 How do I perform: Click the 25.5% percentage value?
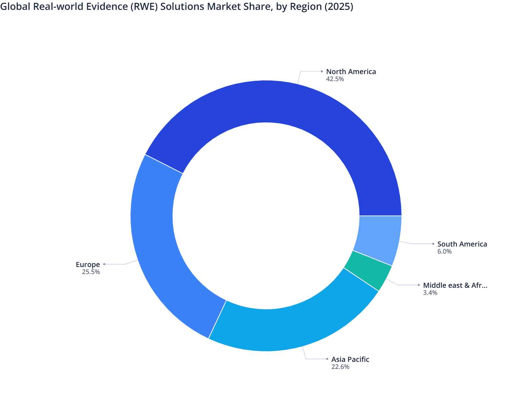91,272
